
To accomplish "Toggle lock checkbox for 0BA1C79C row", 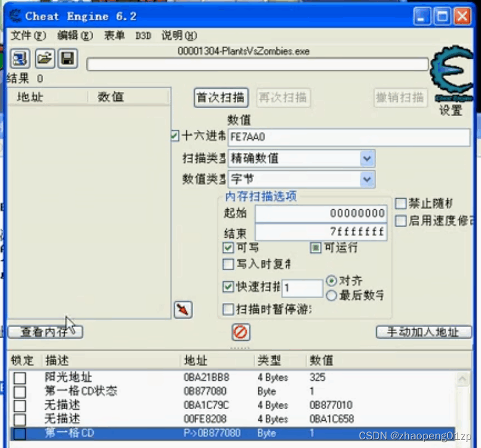I will 20,405.
